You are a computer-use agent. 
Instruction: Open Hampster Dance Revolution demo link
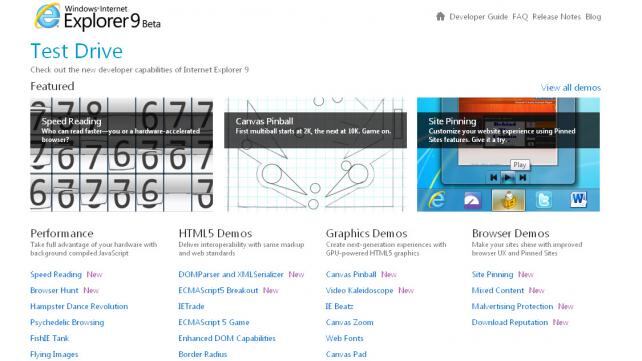(79, 307)
